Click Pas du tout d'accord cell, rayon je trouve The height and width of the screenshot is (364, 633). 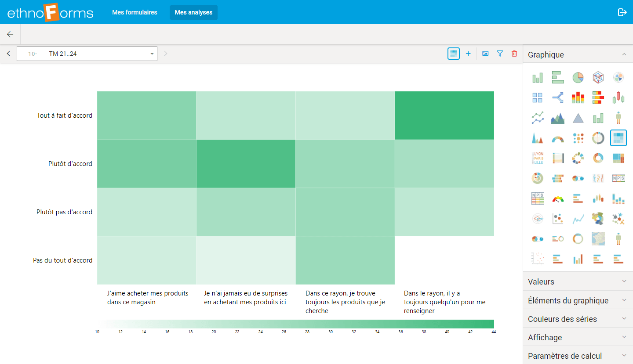pos(345,260)
